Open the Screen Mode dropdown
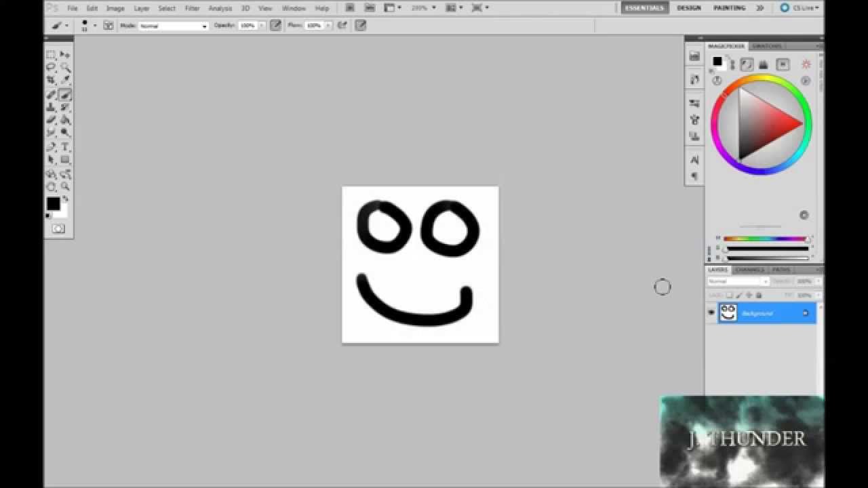This screenshot has height=488, width=868. (480, 7)
